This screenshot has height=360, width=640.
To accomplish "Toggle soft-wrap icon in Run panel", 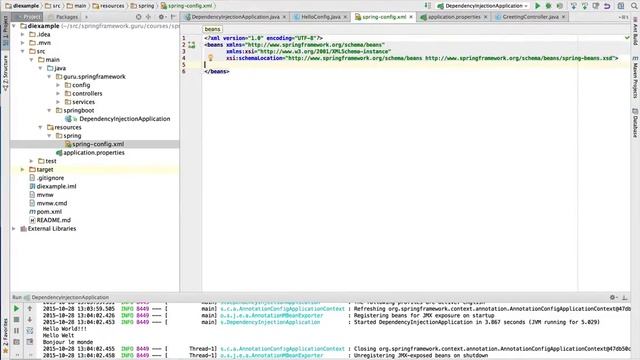I will point(30,331).
